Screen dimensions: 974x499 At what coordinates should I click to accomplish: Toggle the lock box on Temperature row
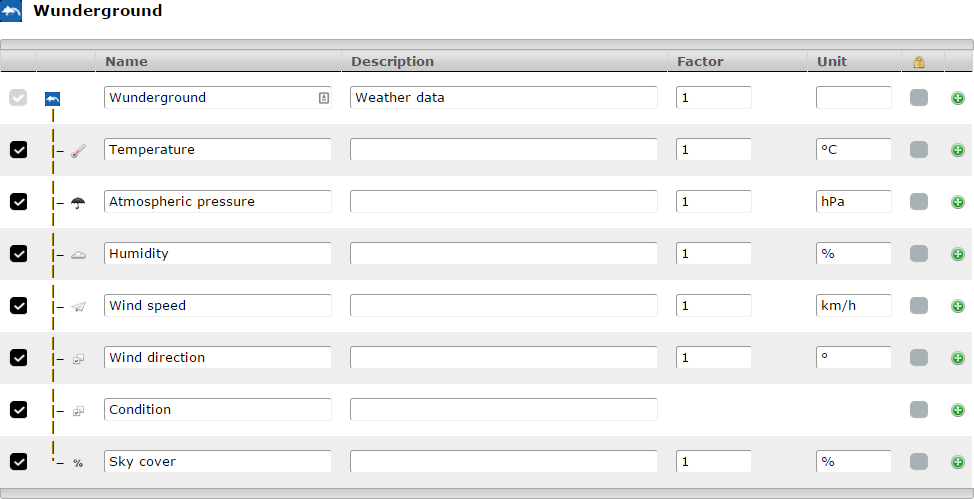(x=919, y=150)
